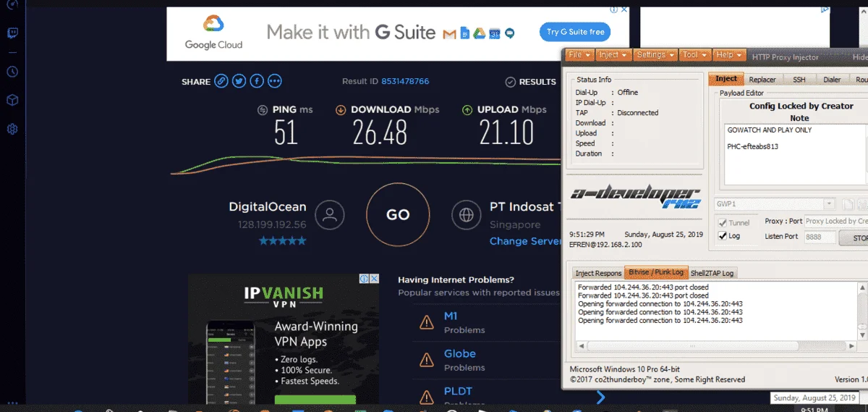868x412 pixels.
Task: Click the IPVanish VPN advertisement
Action: pyautogui.click(x=284, y=339)
